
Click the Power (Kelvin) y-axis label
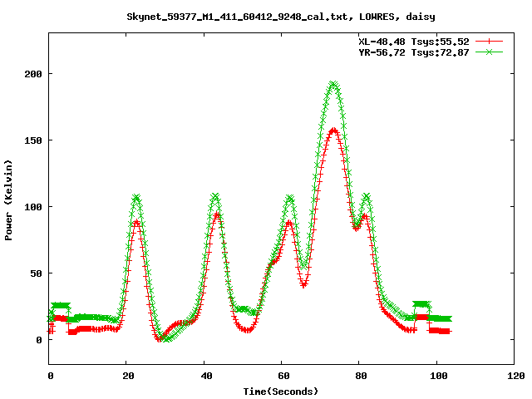(8, 200)
